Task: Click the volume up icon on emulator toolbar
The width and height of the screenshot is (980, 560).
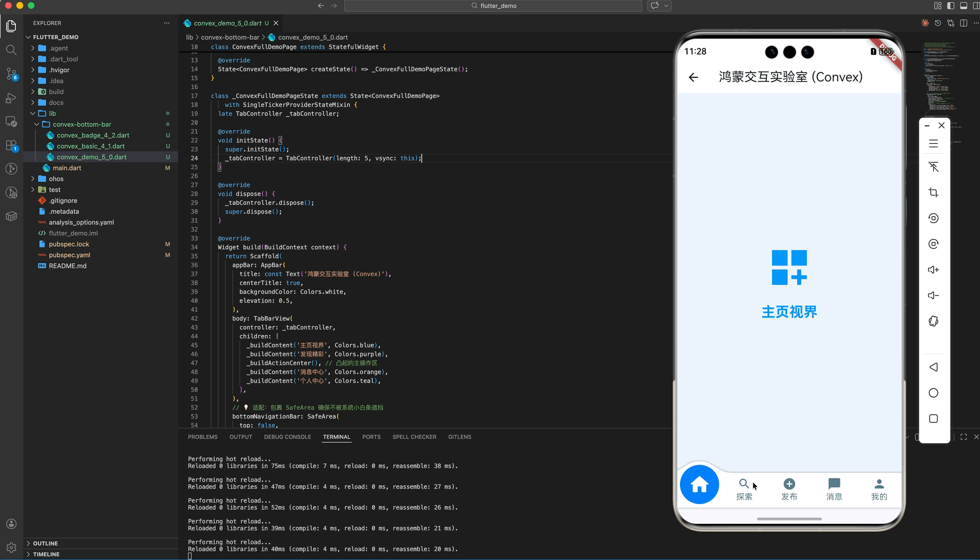Action: coord(933,270)
